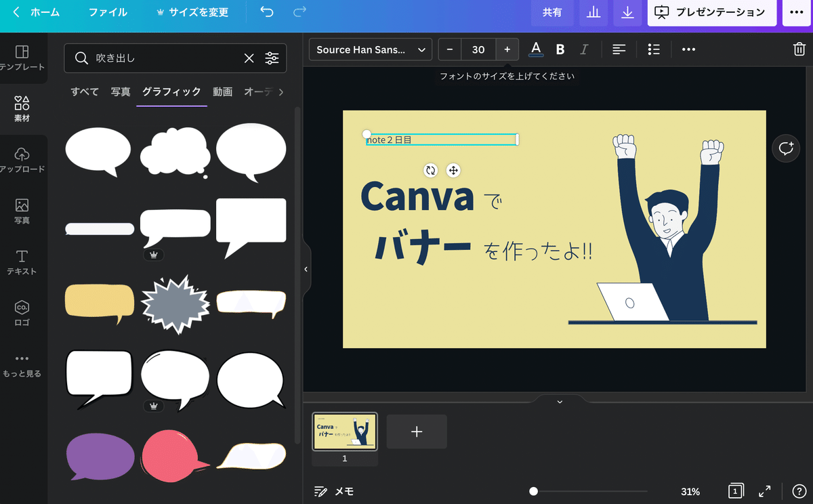Select the page 1 thumbnail

click(345, 431)
